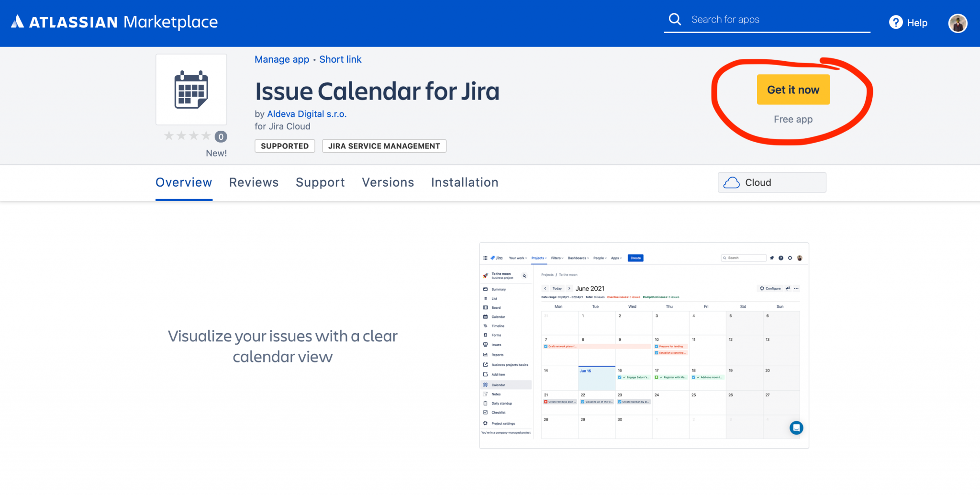
Task: Click the SUPPORTED badge
Action: [285, 146]
